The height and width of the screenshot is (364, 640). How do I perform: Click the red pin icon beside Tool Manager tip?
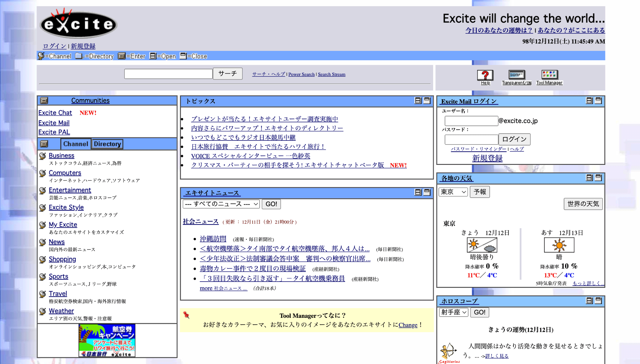187,315
